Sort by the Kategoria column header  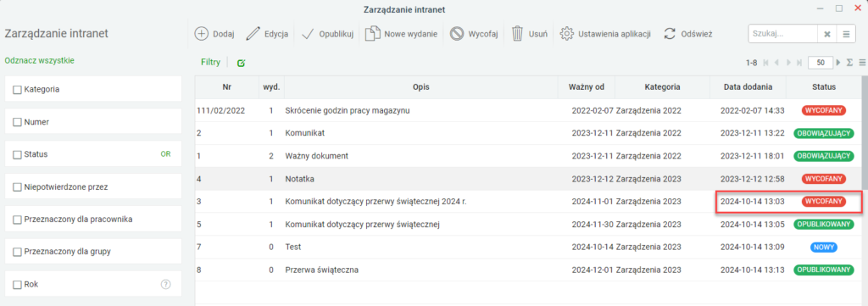click(x=662, y=87)
